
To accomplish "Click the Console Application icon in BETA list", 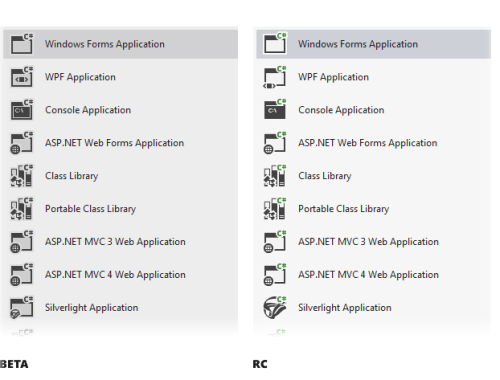I will pyautogui.click(x=22, y=110).
